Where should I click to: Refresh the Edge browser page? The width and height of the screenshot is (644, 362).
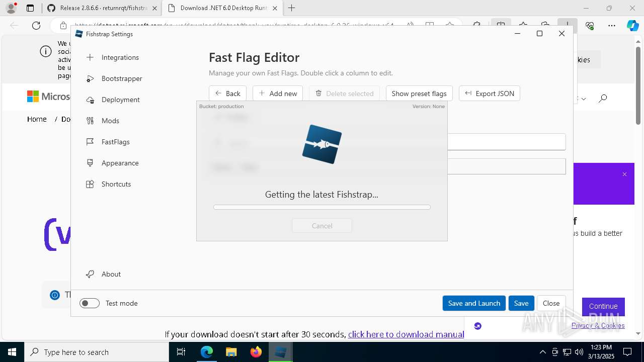(36, 26)
